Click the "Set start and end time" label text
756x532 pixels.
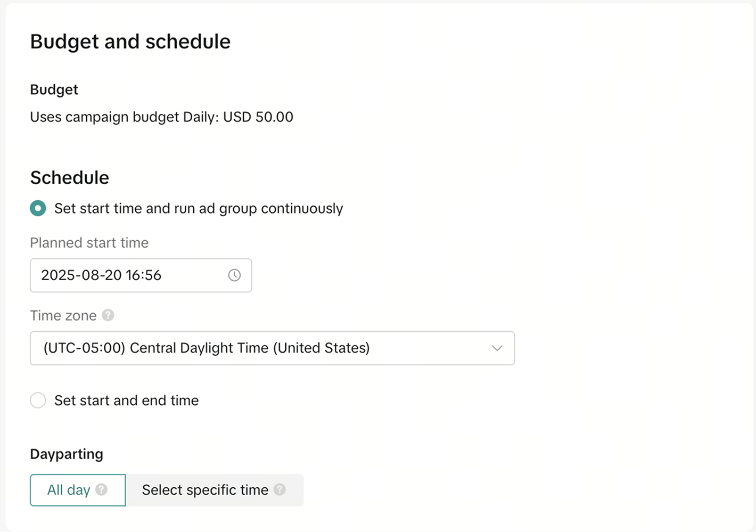tap(127, 400)
